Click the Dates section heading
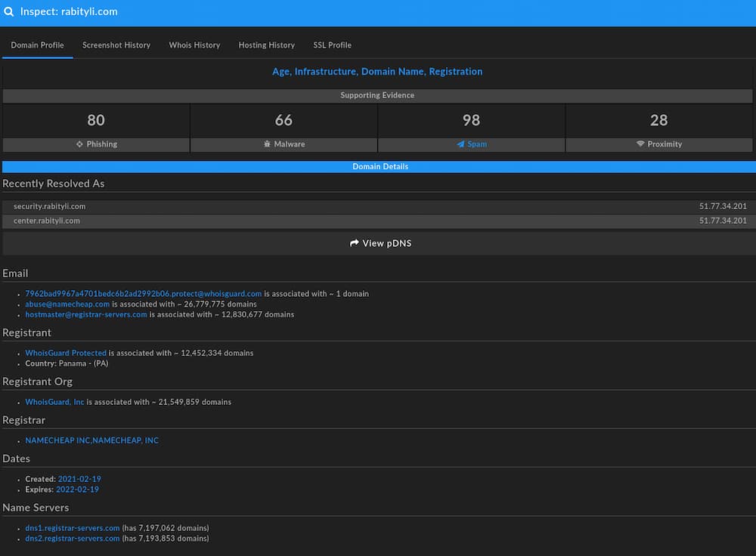The height and width of the screenshot is (556, 756). pyautogui.click(x=17, y=459)
